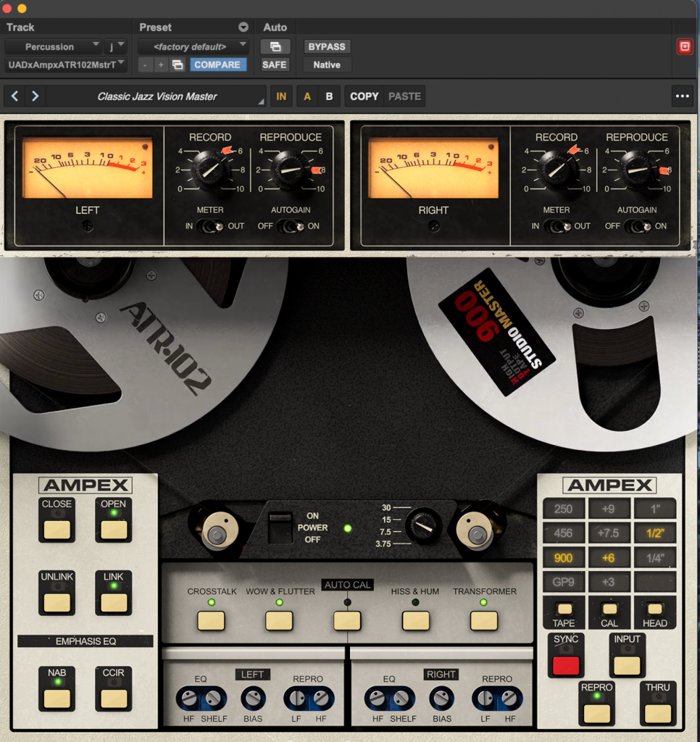Toggle the WOW & FLUTTER button
This screenshot has width=700, height=742.
[x=279, y=620]
